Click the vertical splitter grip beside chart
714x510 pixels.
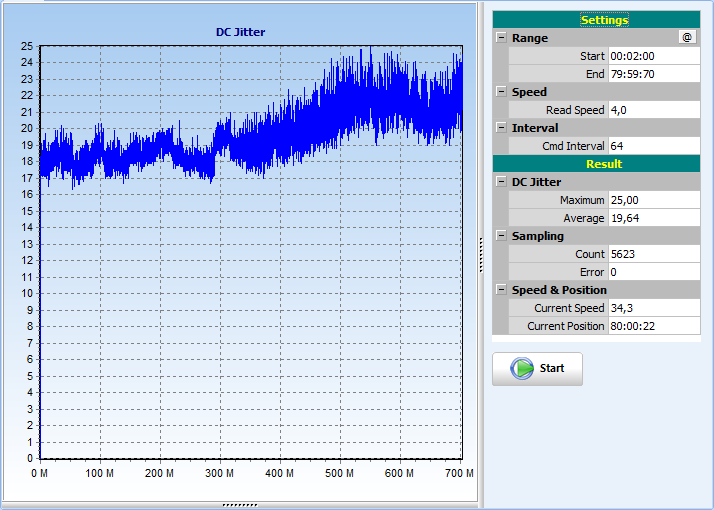481,255
